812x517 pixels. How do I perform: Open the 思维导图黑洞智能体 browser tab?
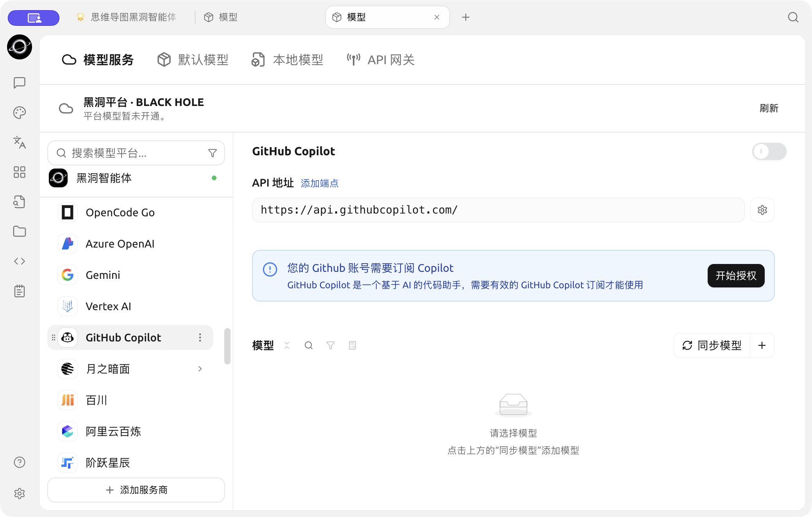(x=126, y=17)
